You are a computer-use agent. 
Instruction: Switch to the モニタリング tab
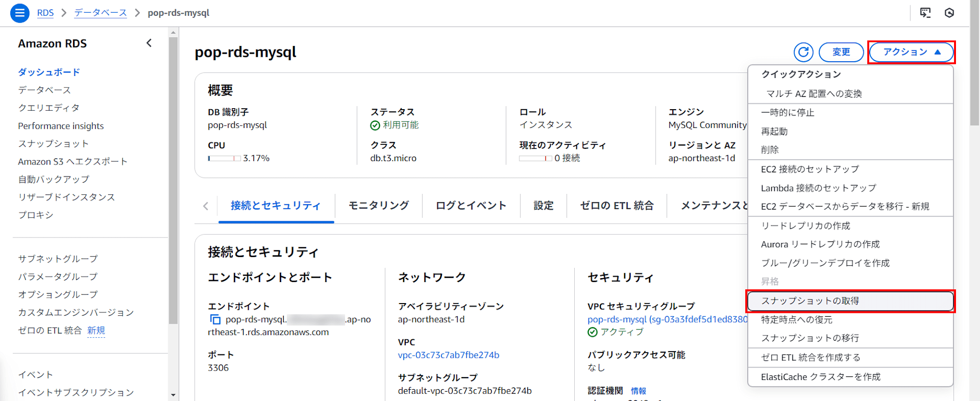379,206
